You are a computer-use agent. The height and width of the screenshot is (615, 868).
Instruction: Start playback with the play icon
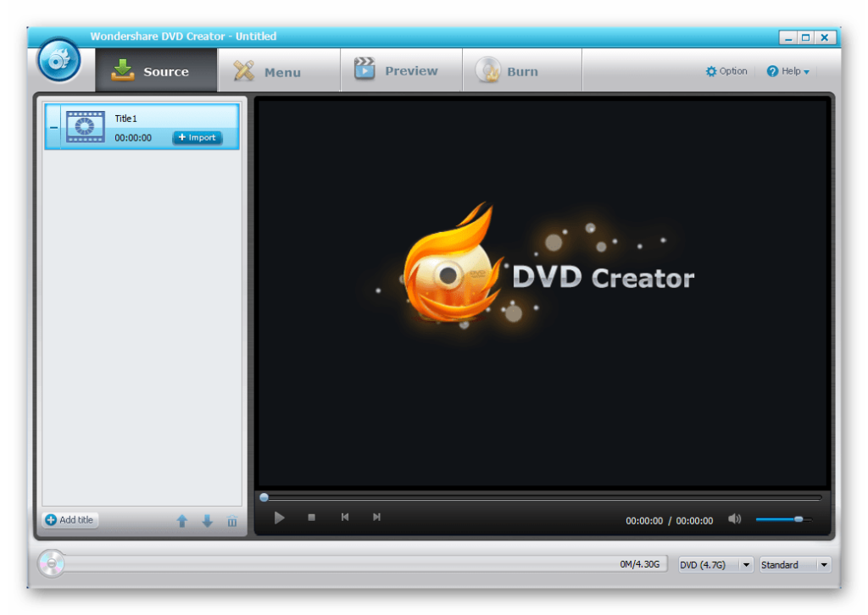[x=279, y=518]
